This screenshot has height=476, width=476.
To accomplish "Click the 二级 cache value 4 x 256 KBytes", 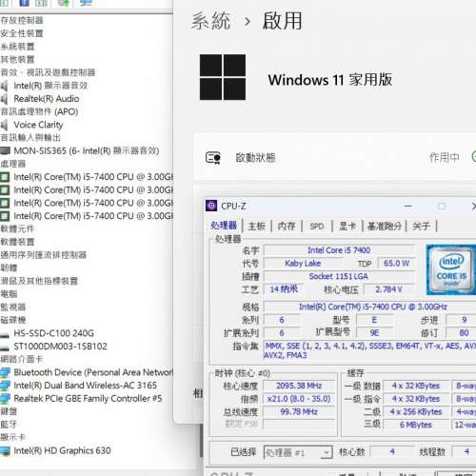I will click(416, 412).
